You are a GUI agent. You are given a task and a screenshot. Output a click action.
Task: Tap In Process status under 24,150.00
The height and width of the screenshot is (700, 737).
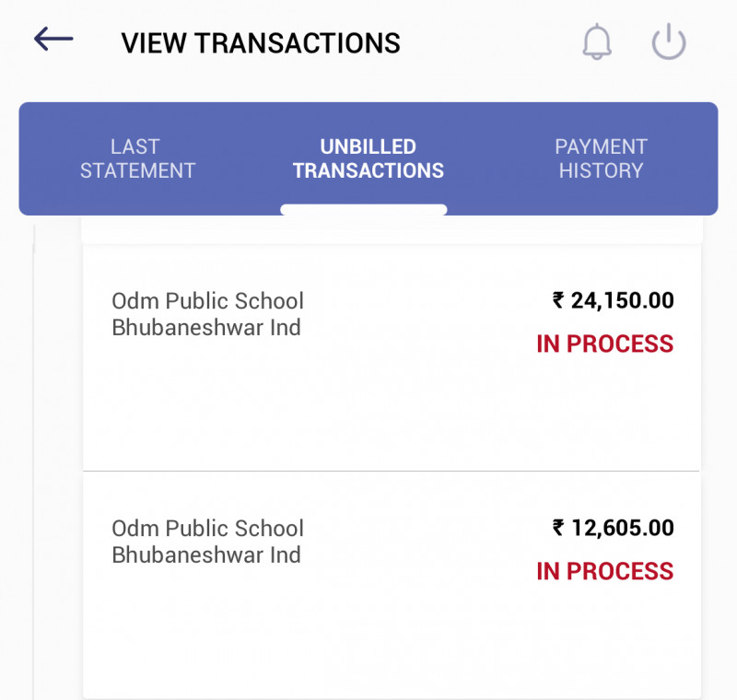click(x=604, y=344)
